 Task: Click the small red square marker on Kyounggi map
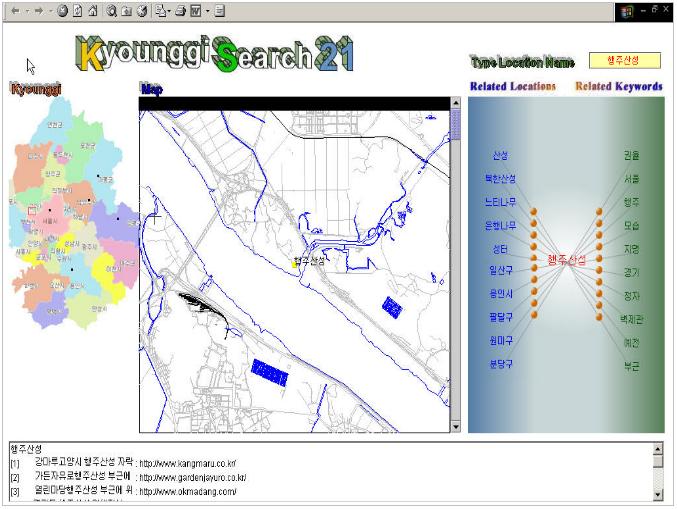coord(32,211)
